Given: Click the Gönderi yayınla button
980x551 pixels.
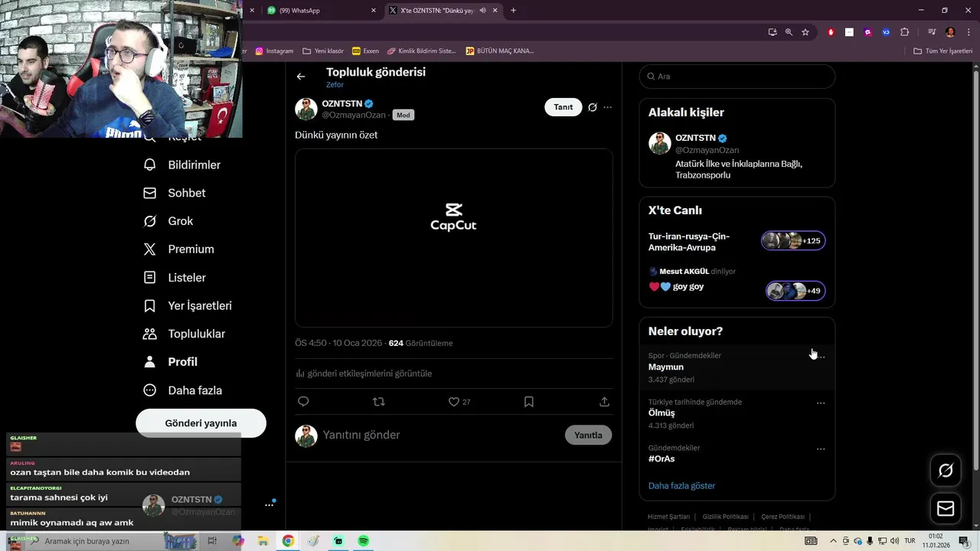Looking at the screenshot, I should (x=201, y=423).
